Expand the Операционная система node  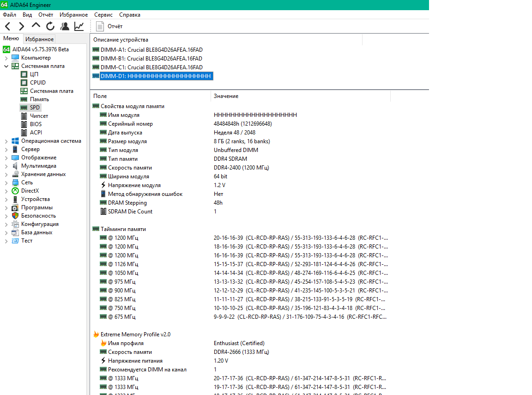(x=6, y=141)
